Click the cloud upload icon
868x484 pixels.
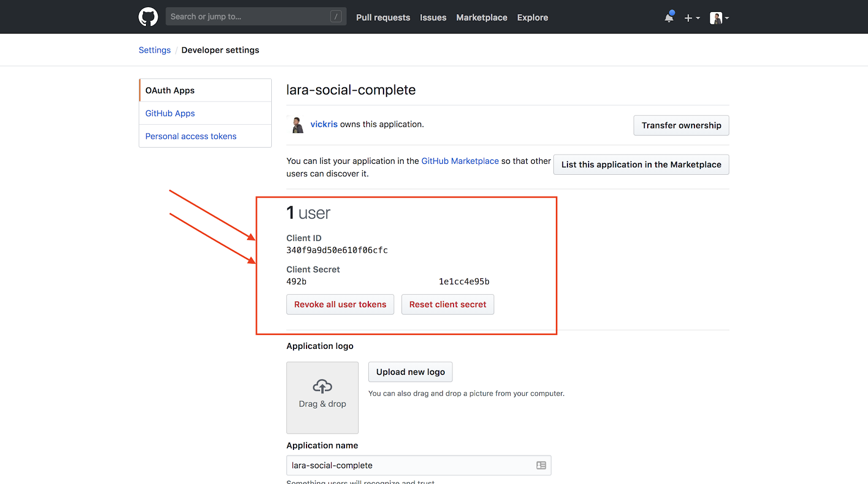pos(322,386)
